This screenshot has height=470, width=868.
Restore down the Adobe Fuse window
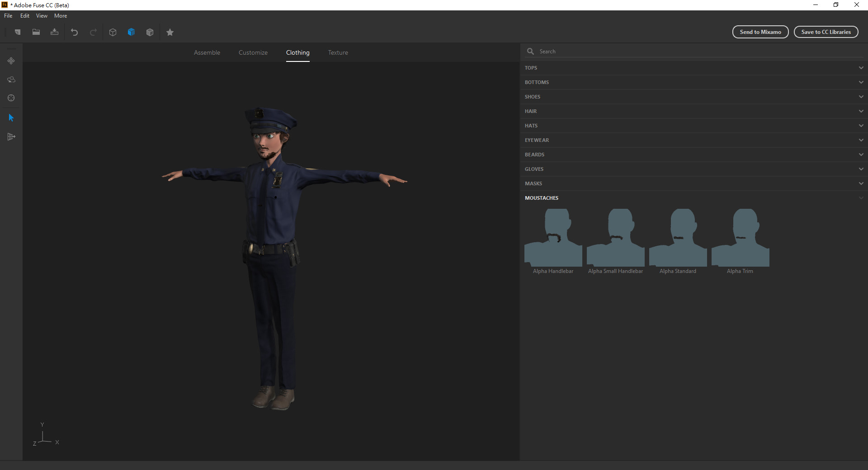836,5
